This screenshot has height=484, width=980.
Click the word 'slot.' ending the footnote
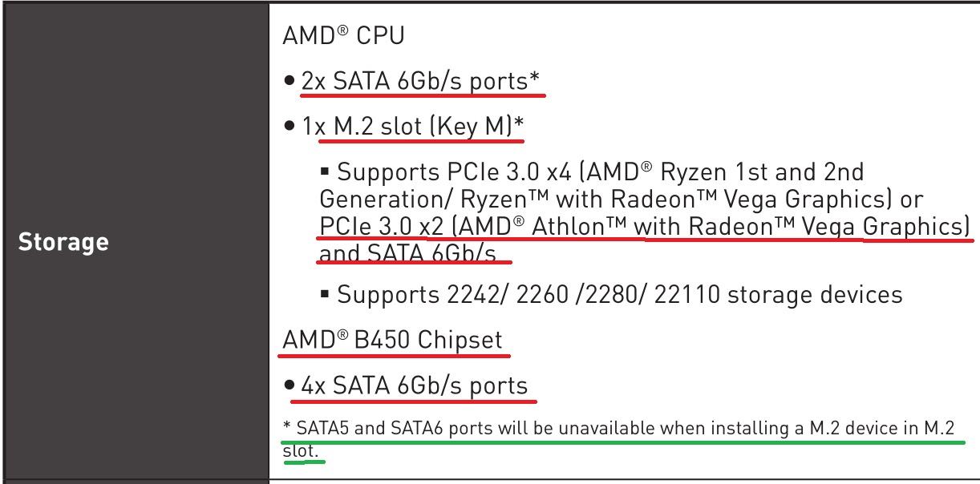(301, 451)
